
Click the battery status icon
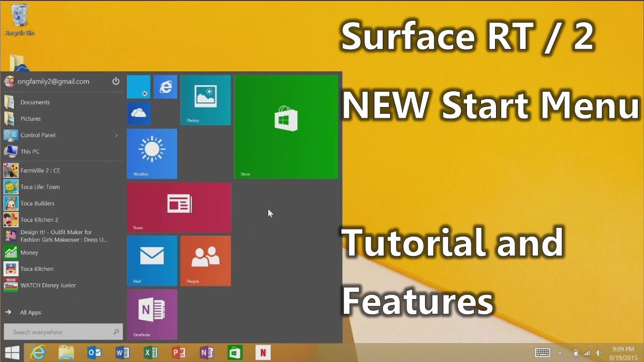pyautogui.click(x=576, y=353)
